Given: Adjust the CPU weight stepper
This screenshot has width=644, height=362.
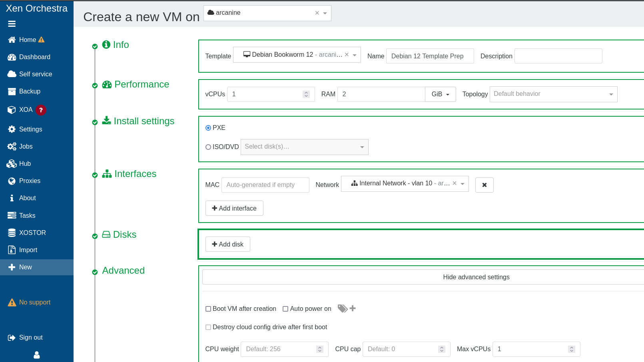Looking at the screenshot, I should point(320,349).
